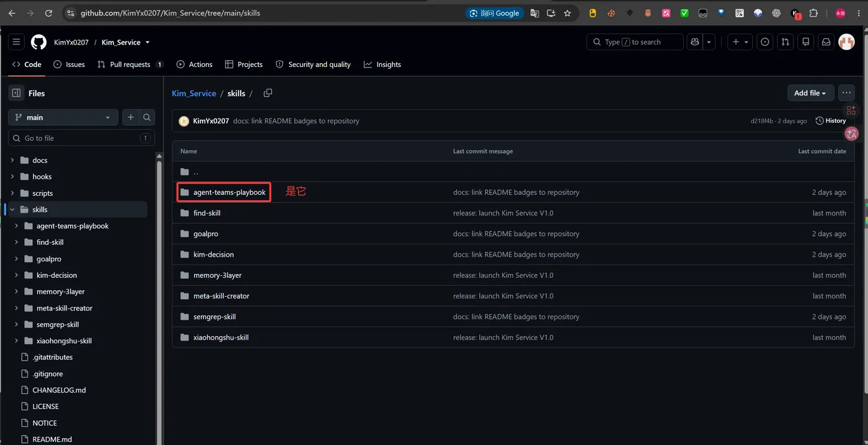Click the Go to file field
Screen dimensions: 868x445
click(x=81, y=138)
